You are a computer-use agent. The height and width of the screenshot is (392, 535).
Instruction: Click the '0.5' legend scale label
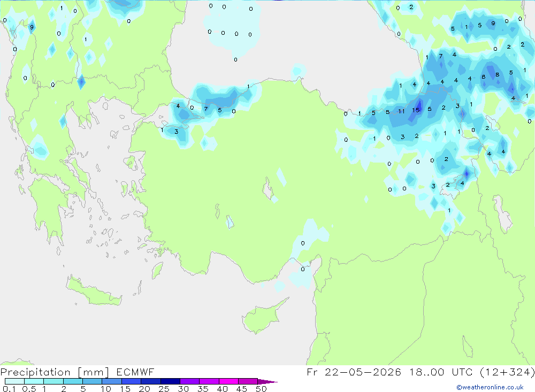pyautogui.click(x=29, y=389)
